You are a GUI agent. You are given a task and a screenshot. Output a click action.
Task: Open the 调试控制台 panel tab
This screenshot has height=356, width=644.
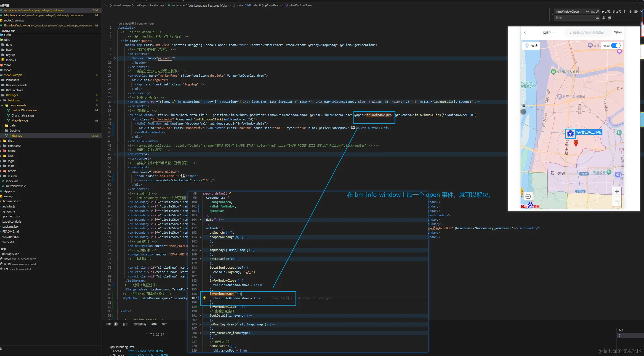(140, 324)
